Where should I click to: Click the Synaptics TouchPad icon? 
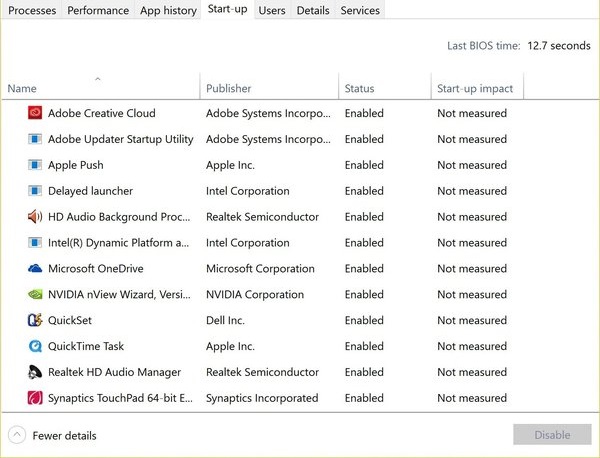tap(35, 398)
